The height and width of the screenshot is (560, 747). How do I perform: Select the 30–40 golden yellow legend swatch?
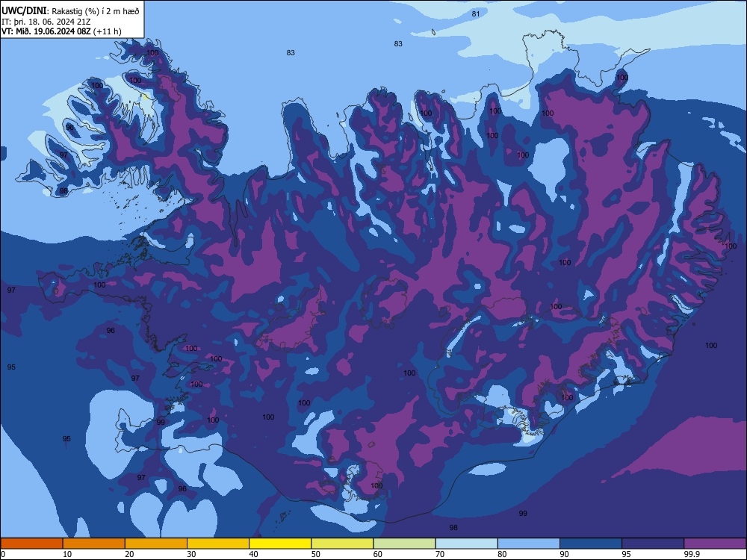pos(218,544)
